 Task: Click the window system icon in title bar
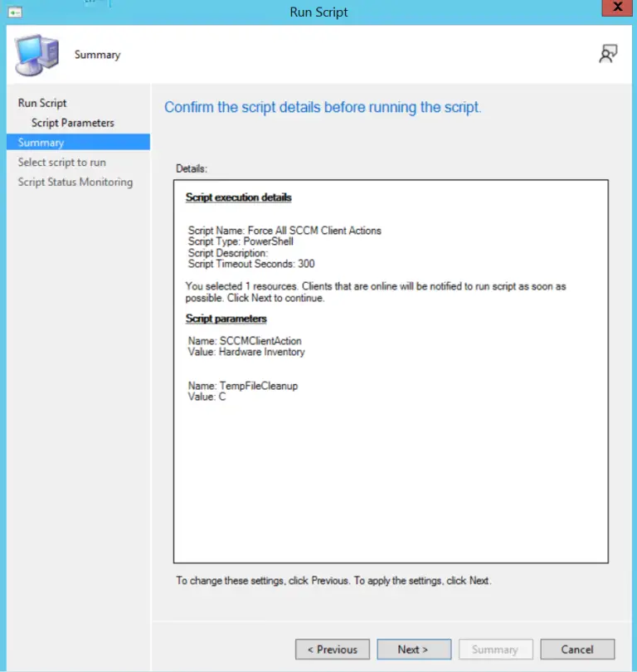pos(14,12)
